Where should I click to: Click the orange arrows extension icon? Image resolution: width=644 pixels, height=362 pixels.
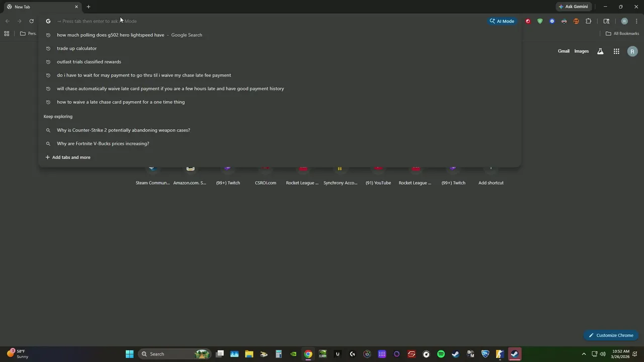576,21
